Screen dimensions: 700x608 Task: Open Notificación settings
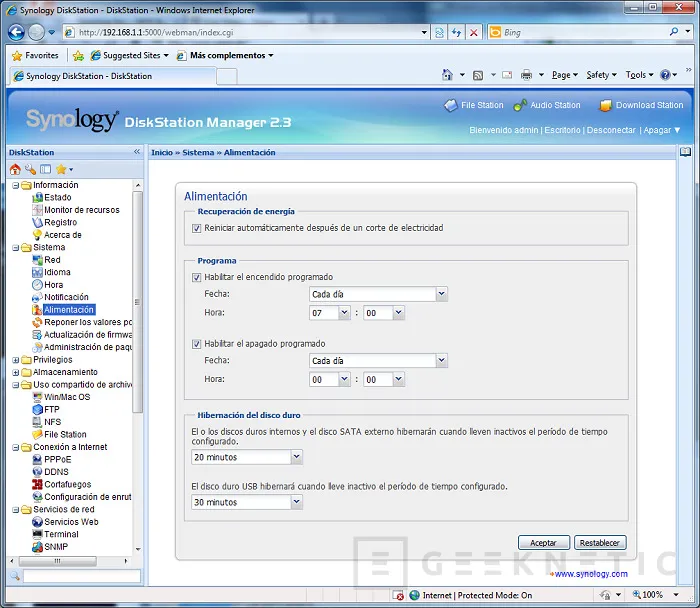pos(66,297)
